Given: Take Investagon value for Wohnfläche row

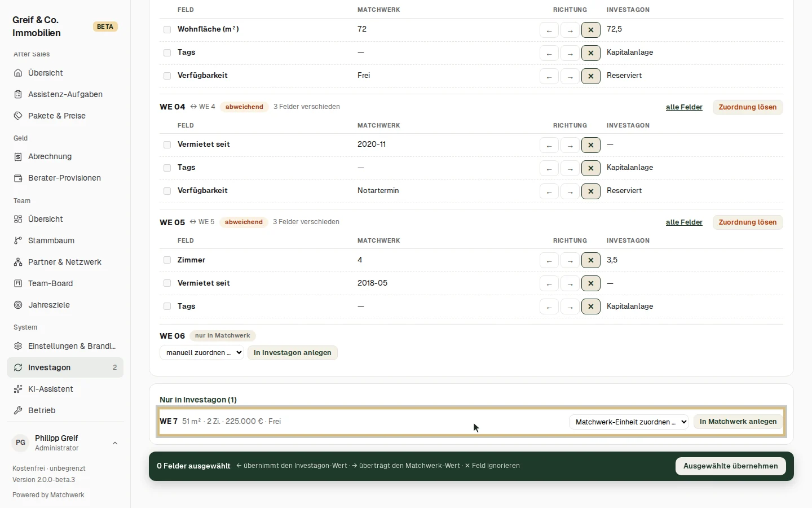Looking at the screenshot, I should [x=549, y=30].
